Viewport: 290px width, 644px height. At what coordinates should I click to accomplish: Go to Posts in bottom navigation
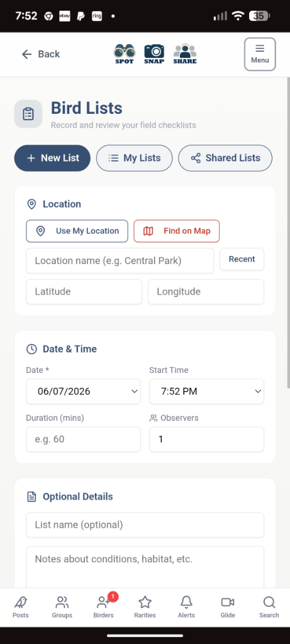click(21, 607)
